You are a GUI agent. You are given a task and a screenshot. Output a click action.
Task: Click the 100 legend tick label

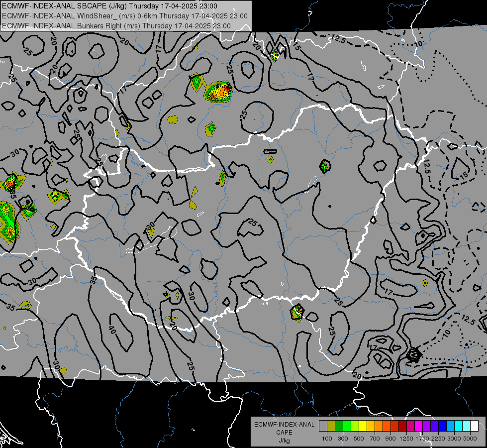(327, 439)
